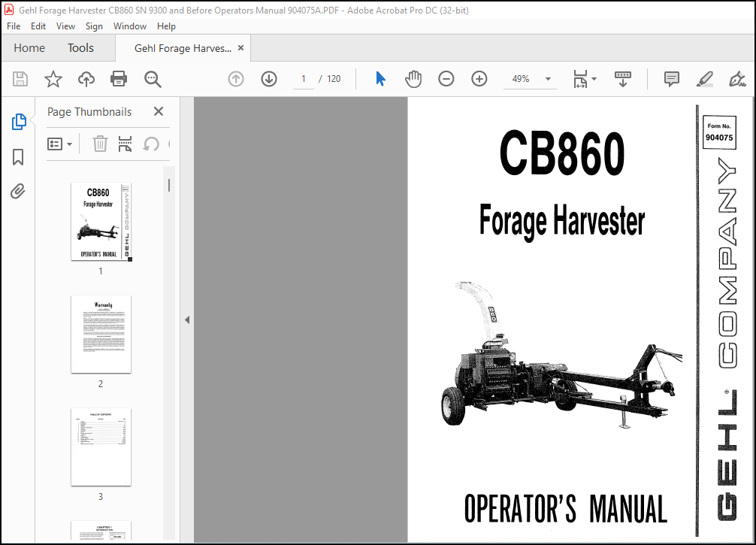Screen dimensions: 756x545
Task: Open the Edit menu
Action: click(x=38, y=26)
